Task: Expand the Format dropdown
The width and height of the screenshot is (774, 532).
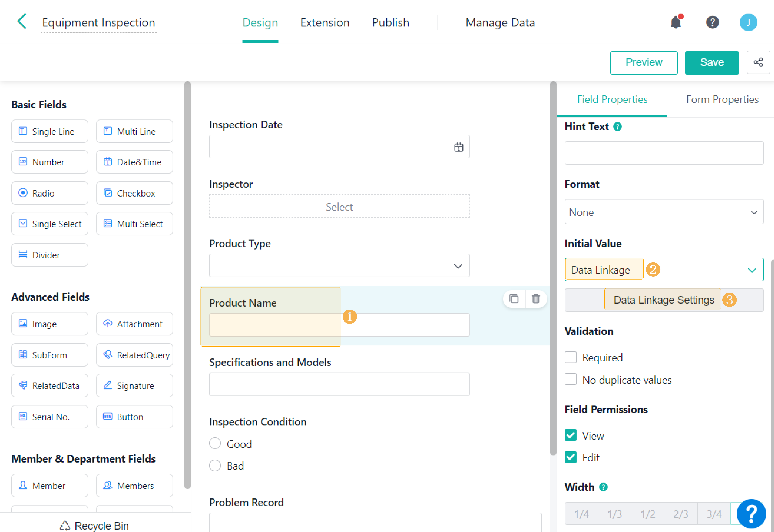Action: (664, 212)
